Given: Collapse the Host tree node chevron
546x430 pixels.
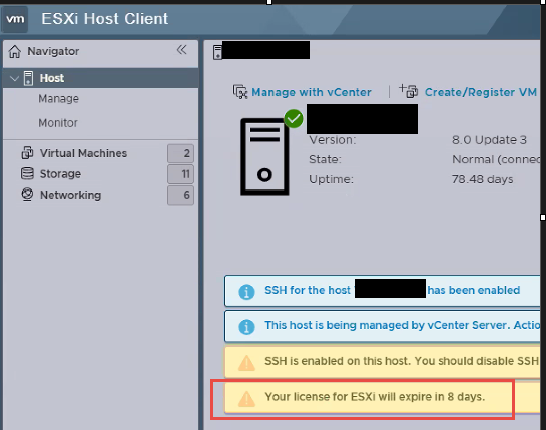Looking at the screenshot, I should coord(14,78).
